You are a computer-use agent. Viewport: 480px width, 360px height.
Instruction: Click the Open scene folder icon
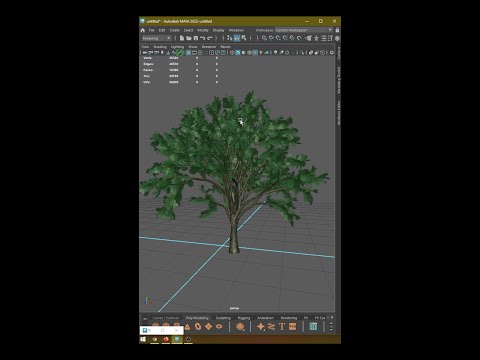click(188, 38)
